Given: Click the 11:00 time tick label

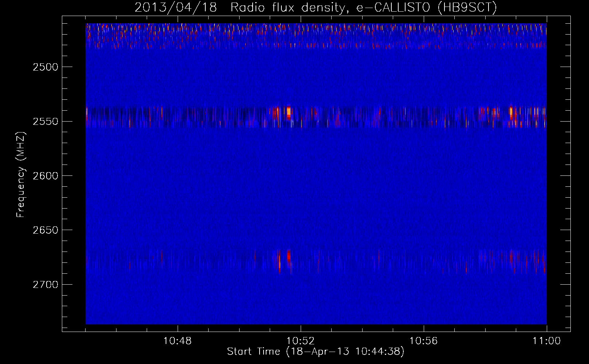Looking at the screenshot, I should [x=546, y=341].
